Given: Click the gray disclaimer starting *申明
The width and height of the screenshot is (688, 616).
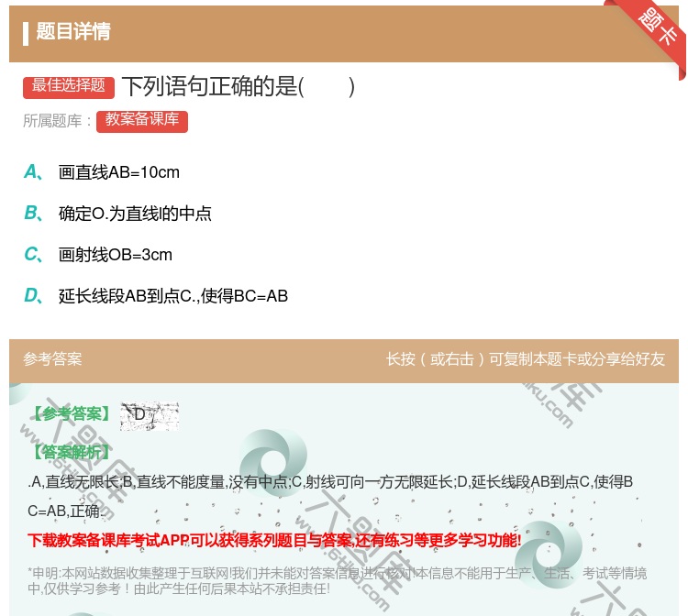Looking at the screenshot, I should pyautogui.click(x=337, y=581).
